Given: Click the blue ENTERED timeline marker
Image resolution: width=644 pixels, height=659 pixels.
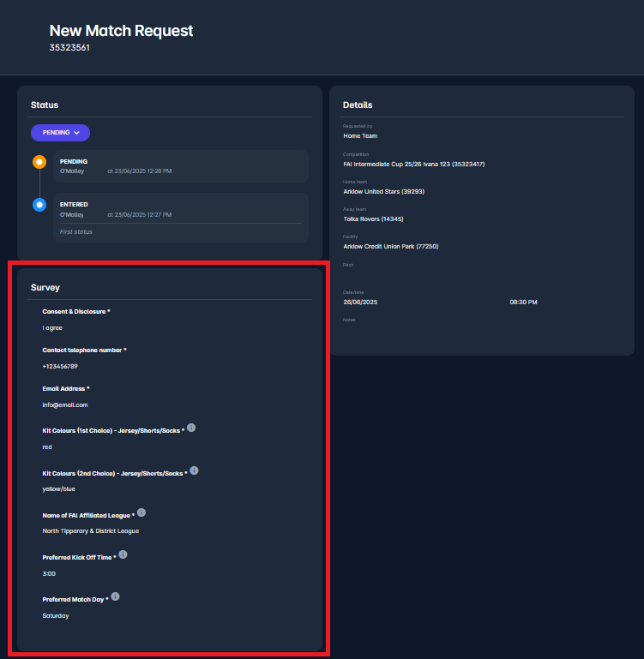Looking at the screenshot, I should click(39, 205).
